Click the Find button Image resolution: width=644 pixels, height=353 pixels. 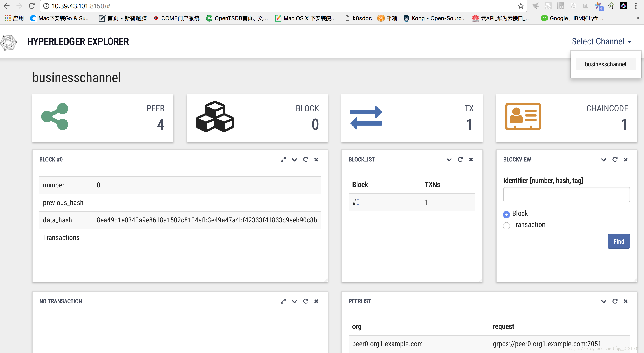619,241
